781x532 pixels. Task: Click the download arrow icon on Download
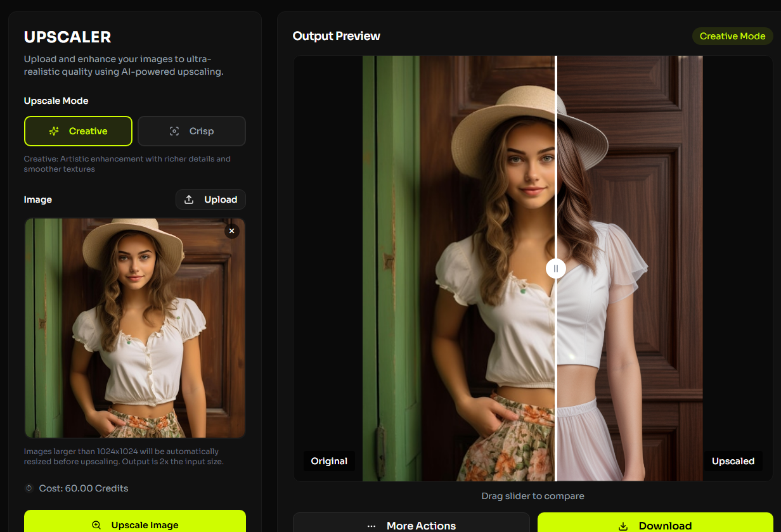click(x=623, y=526)
